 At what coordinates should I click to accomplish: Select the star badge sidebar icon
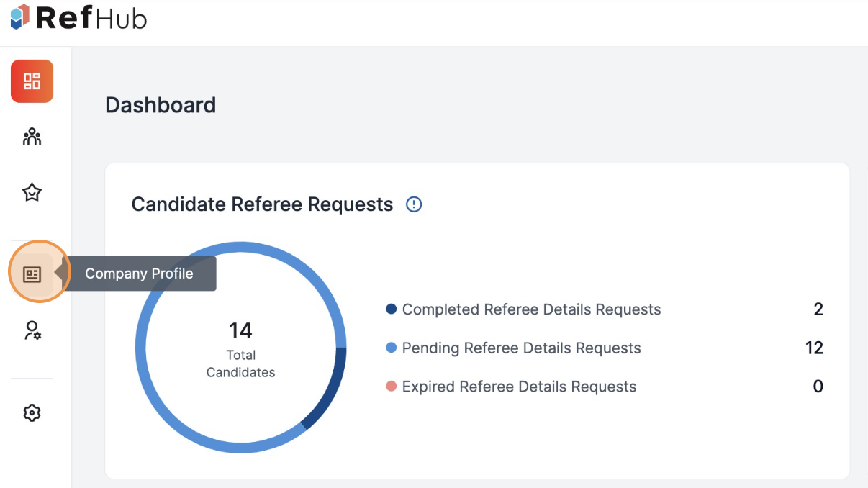(x=32, y=192)
